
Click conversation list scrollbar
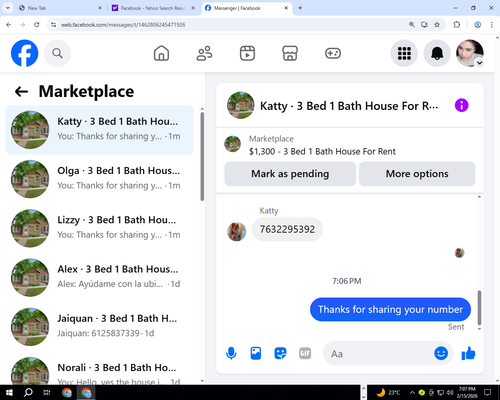click(202, 157)
